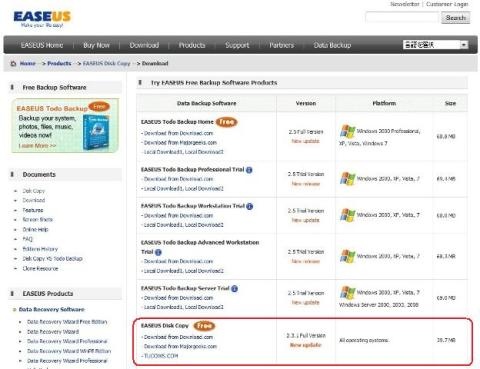Open the Customer Login link
Image resolution: width=480 pixels, height=369 pixels.
(x=447, y=4)
